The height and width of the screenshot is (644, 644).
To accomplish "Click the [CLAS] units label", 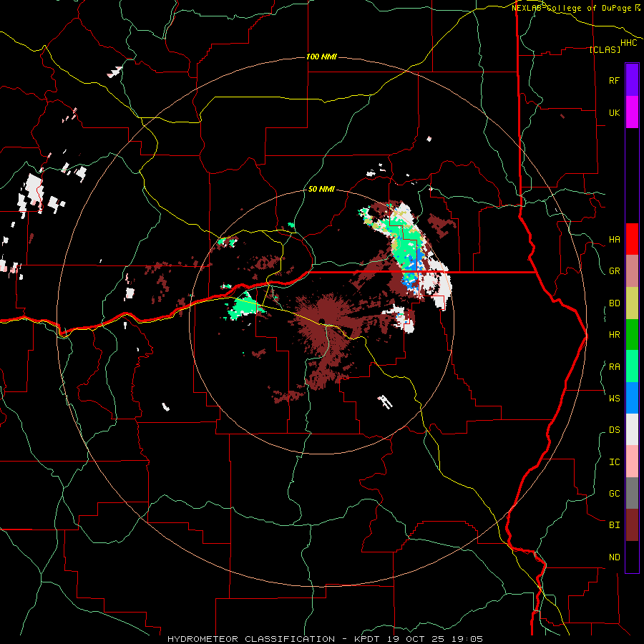I will click(x=605, y=49).
